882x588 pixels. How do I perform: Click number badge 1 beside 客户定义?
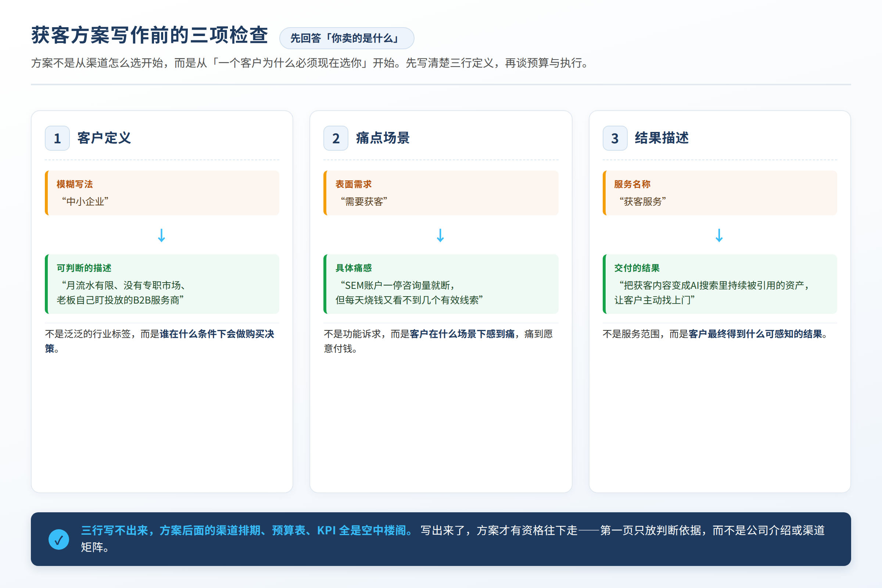[x=57, y=138]
